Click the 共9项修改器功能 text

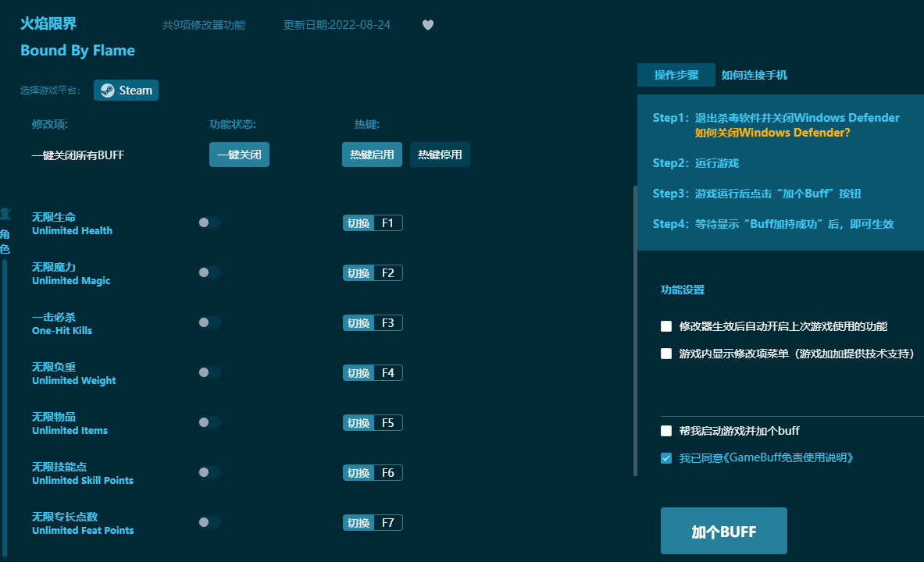click(x=203, y=25)
